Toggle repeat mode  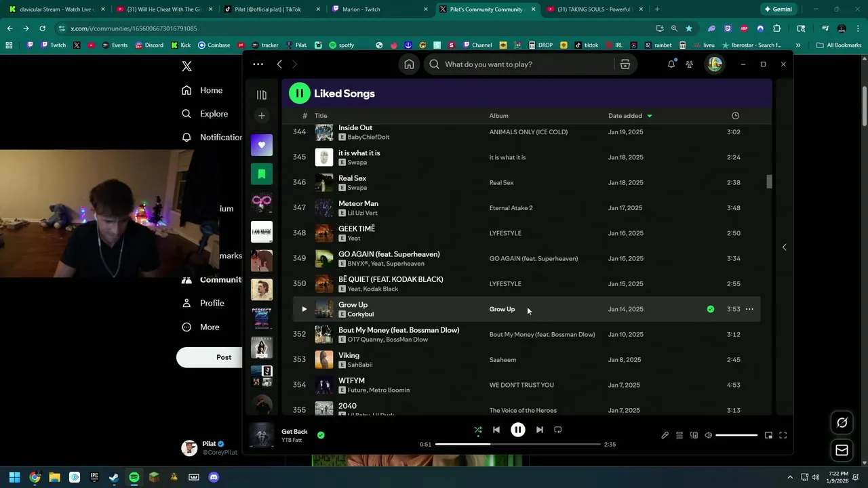pyautogui.click(x=557, y=430)
